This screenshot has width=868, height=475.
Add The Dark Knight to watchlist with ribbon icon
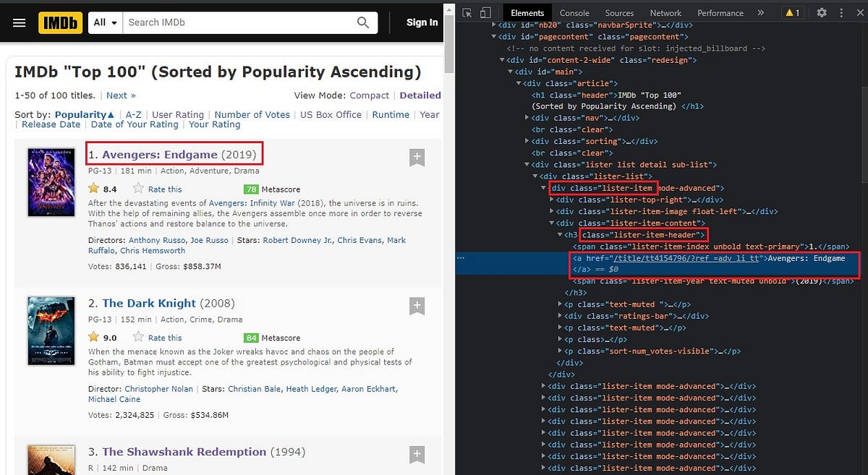point(417,306)
